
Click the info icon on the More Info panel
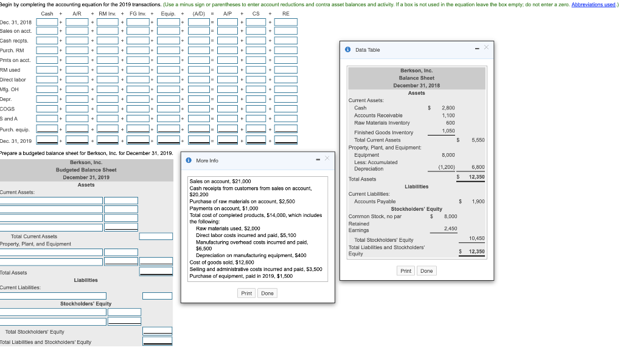(x=188, y=160)
